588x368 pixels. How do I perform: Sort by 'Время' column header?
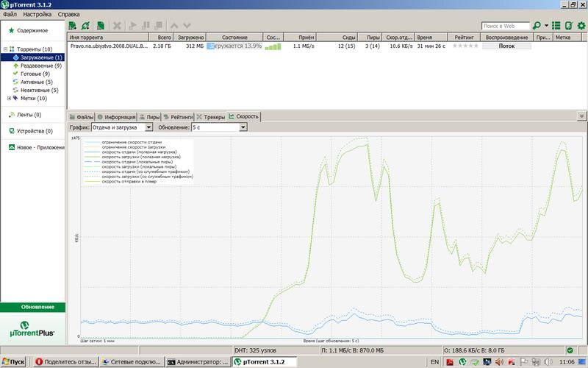point(431,38)
